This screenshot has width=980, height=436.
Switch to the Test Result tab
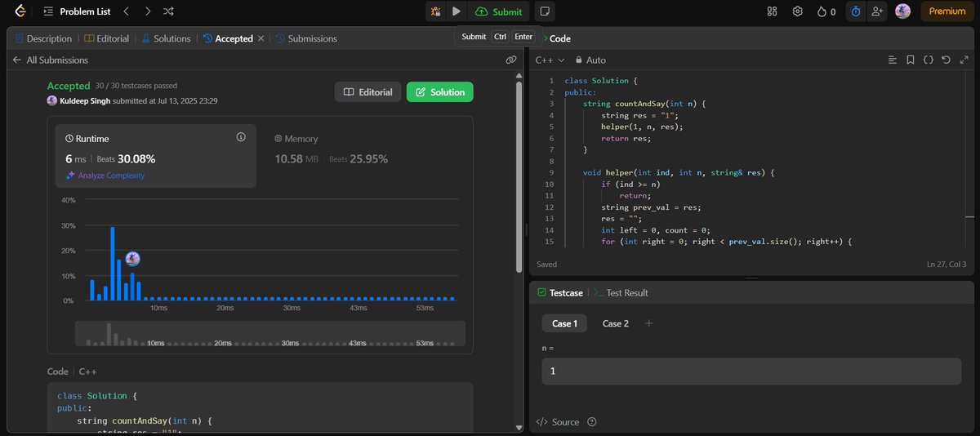(x=621, y=292)
